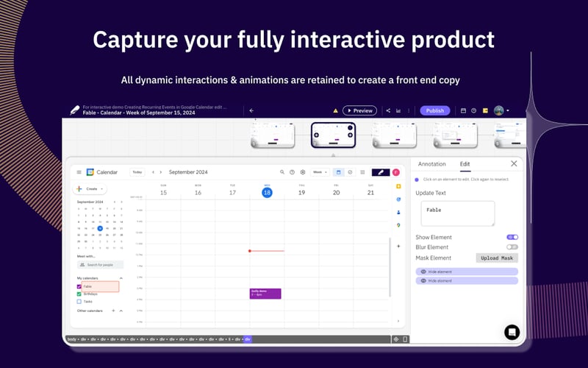This screenshot has width=588, height=368.
Task: Click the clock history icon in header
Action: click(x=473, y=111)
